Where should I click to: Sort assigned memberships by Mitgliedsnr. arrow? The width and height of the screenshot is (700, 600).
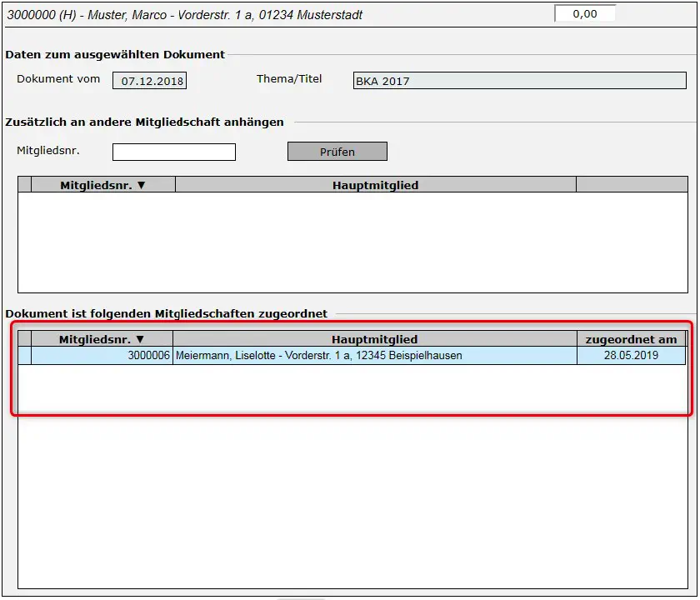click(140, 339)
